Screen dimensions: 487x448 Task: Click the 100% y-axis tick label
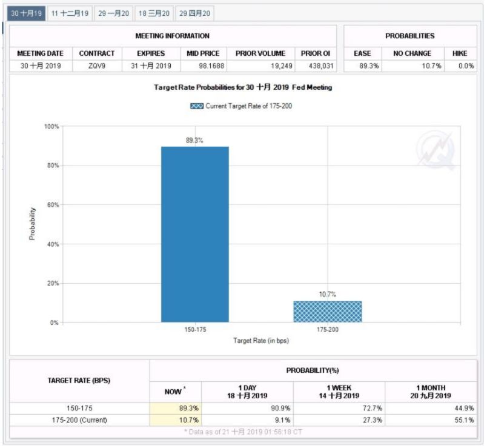pyautogui.click(x=51, y=127)
